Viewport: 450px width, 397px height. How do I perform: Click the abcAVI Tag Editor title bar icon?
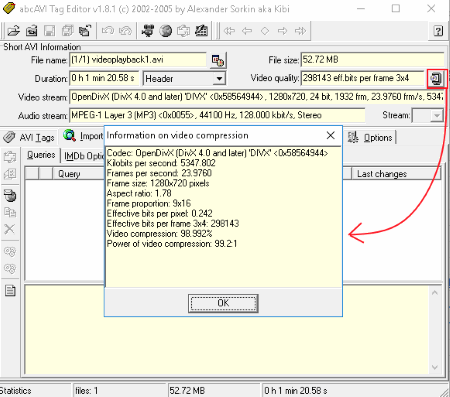point(9,8)
